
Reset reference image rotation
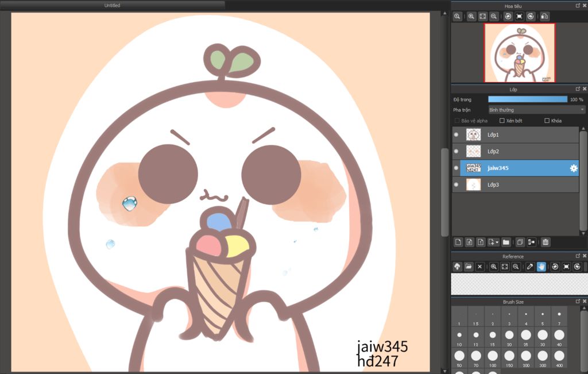point(567,267)
